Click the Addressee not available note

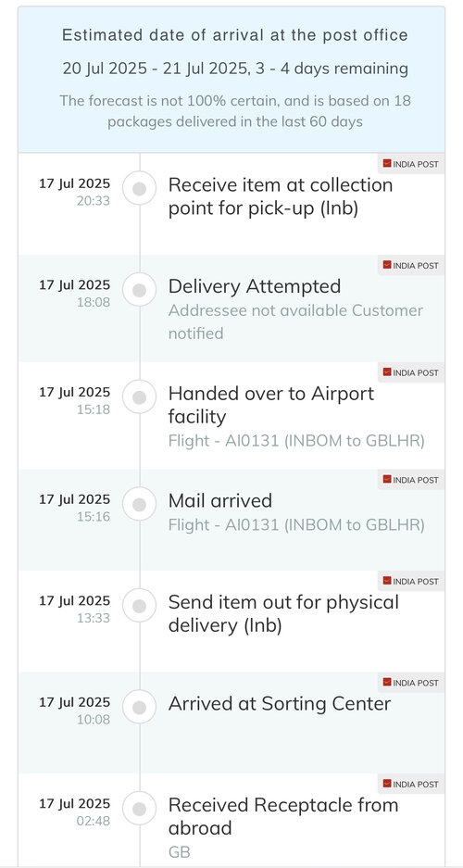[x=295, y=321]
